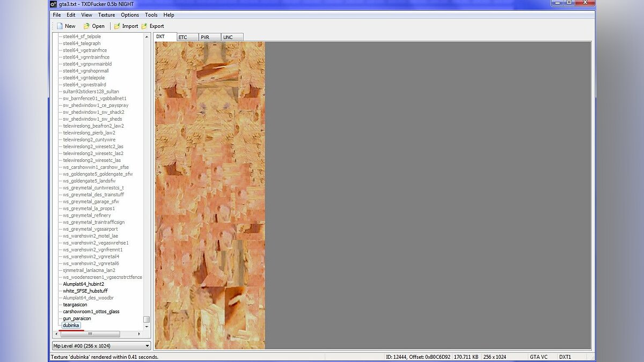Click the dubinka texture preview image
644x362 pixels.
[210, 195]
